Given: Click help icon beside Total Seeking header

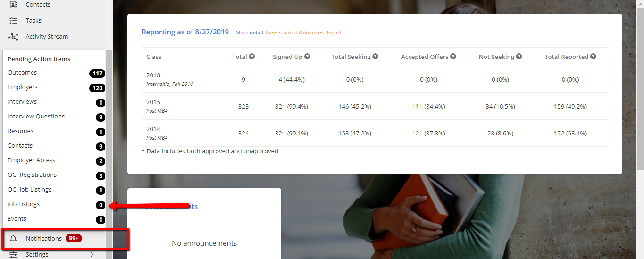Looking at the screenshot, I should (376, 57).
